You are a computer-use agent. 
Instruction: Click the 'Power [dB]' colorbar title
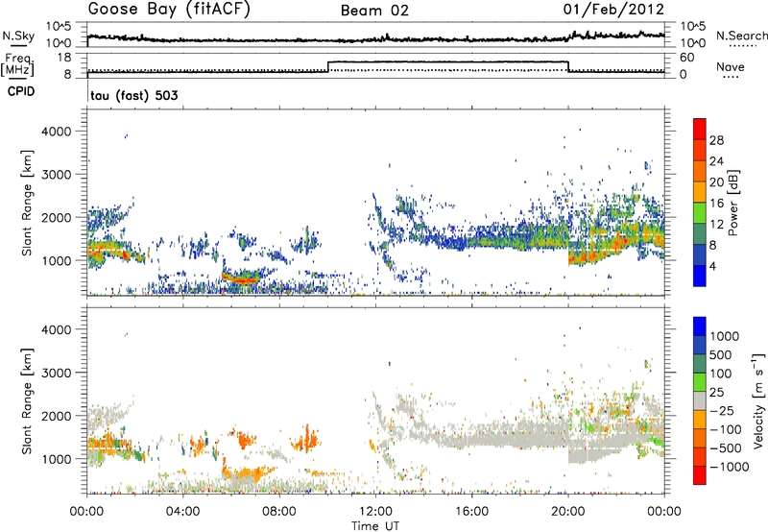(x=733, y=203)
